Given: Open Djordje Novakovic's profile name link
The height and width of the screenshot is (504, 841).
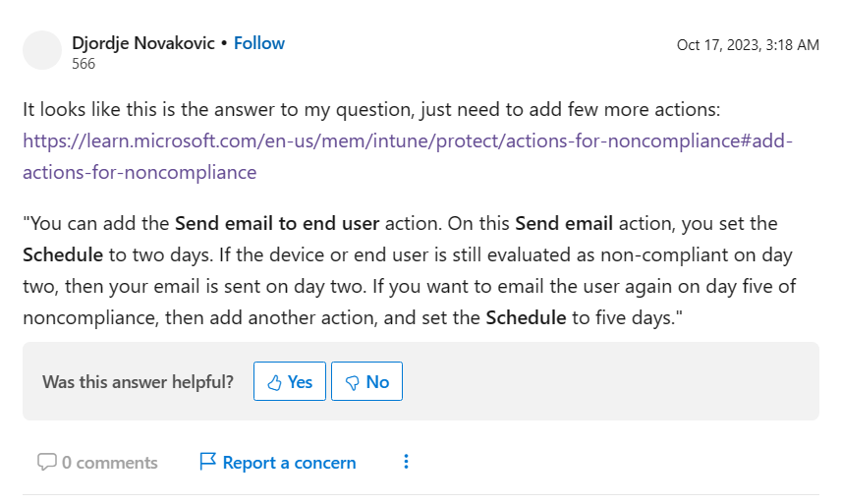Looking at the screenshot, I should (x=143, y=43).
